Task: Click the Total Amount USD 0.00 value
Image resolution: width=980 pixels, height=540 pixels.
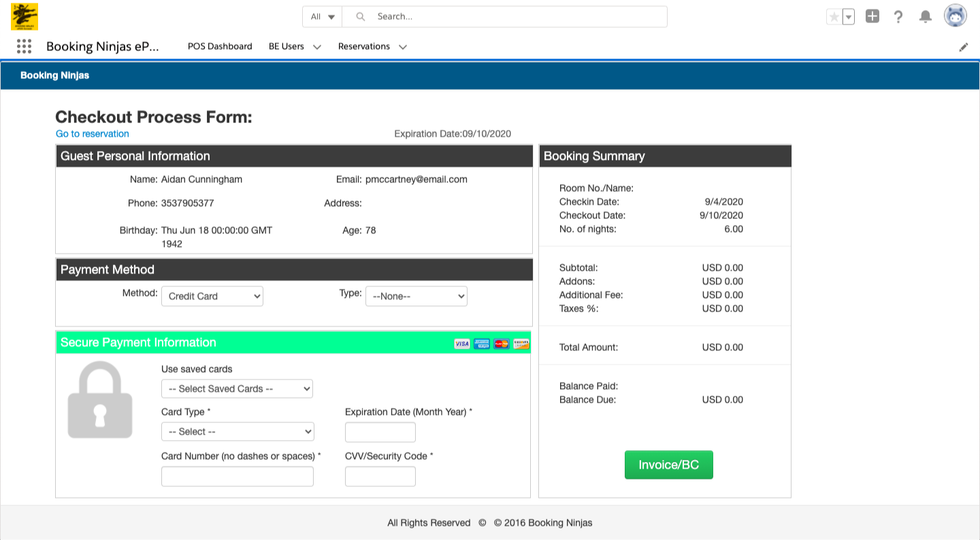Action: coord(723,347)
